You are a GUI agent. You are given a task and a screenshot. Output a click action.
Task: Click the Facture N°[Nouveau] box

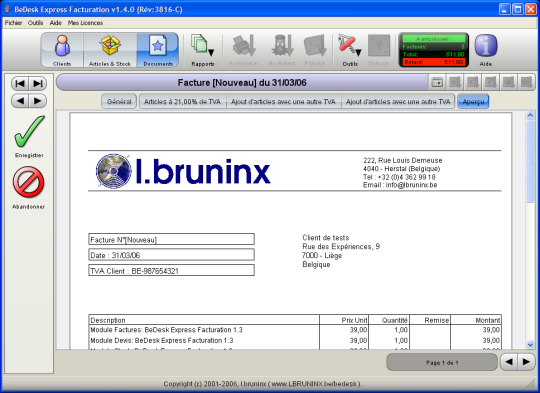pyautogui.click(x=172, y=239)
